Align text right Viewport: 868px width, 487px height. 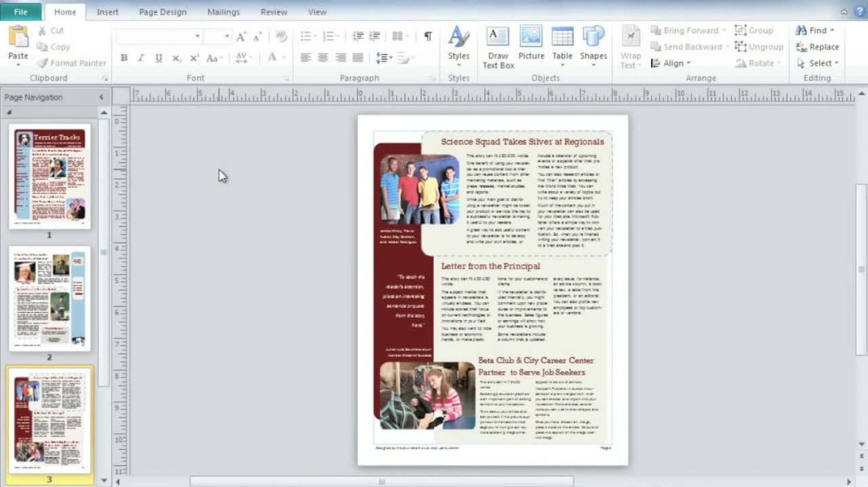[340, 57]
